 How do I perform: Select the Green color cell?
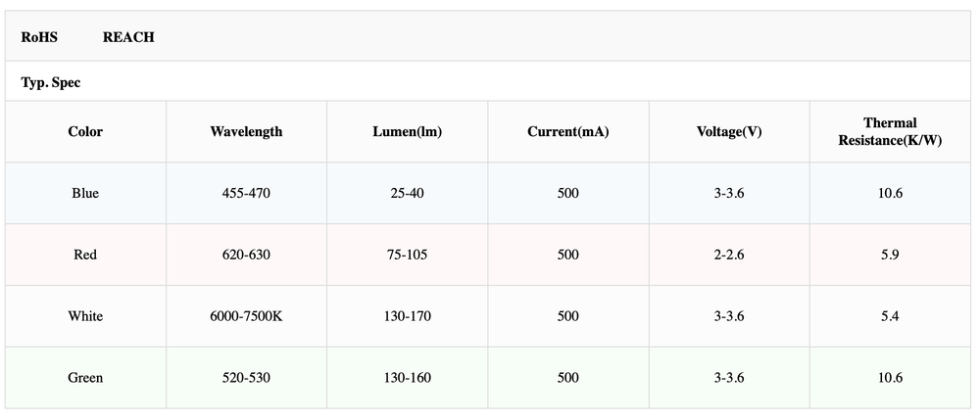click(x=85, y=378)
